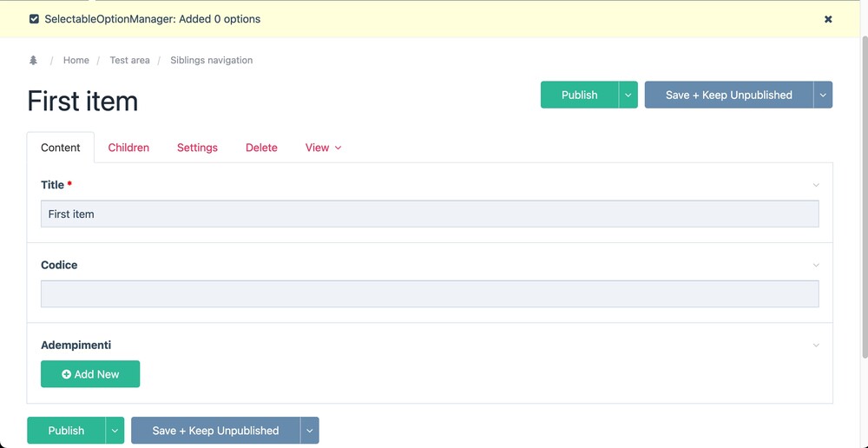This screenshot has width=868, height=448.
Task: Open top Save + Keep Unpublished dropdown arrow
Action: (823, 96)
